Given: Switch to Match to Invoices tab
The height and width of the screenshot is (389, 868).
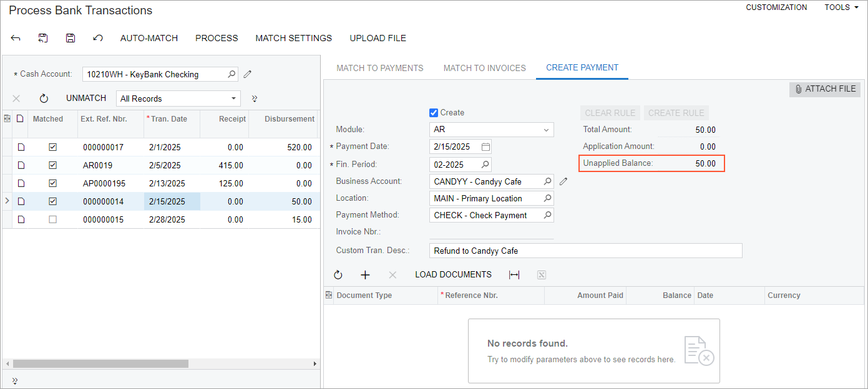Looking at the screenshot, I should click(x=484, y=68).
